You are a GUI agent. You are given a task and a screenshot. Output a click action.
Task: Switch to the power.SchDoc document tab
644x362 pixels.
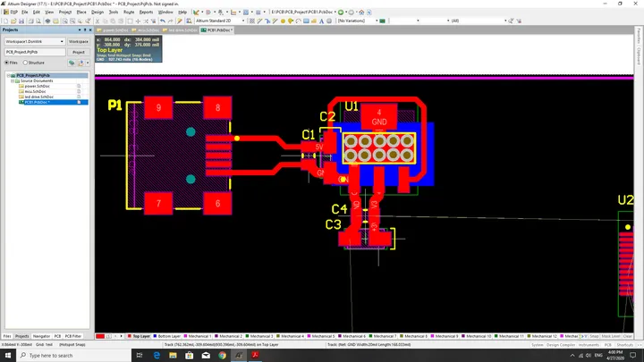point(113,30)
